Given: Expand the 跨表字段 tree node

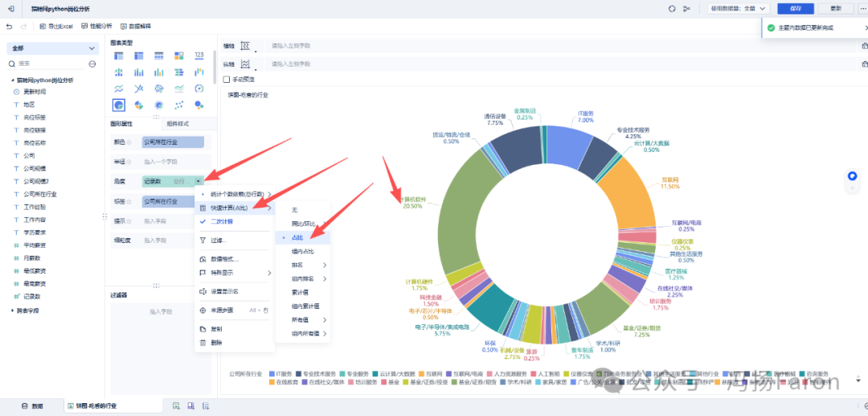Looking at the screenshot, I should 13,311.
